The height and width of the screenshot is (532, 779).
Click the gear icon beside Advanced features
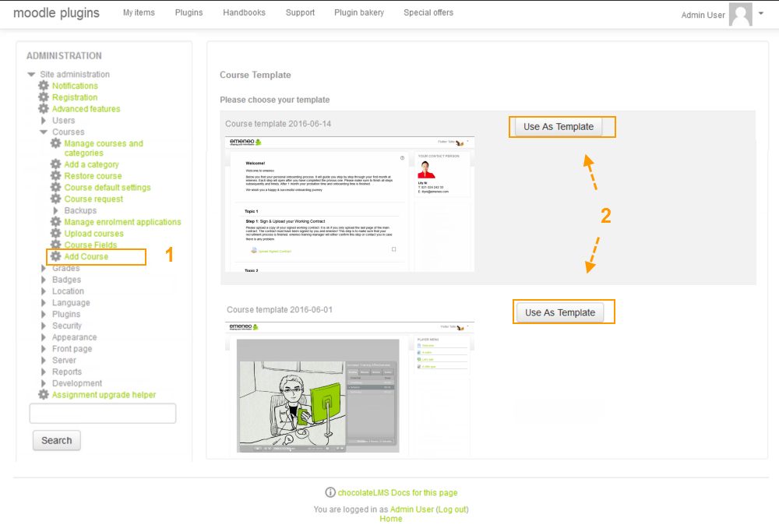click(x=44, y=108)
